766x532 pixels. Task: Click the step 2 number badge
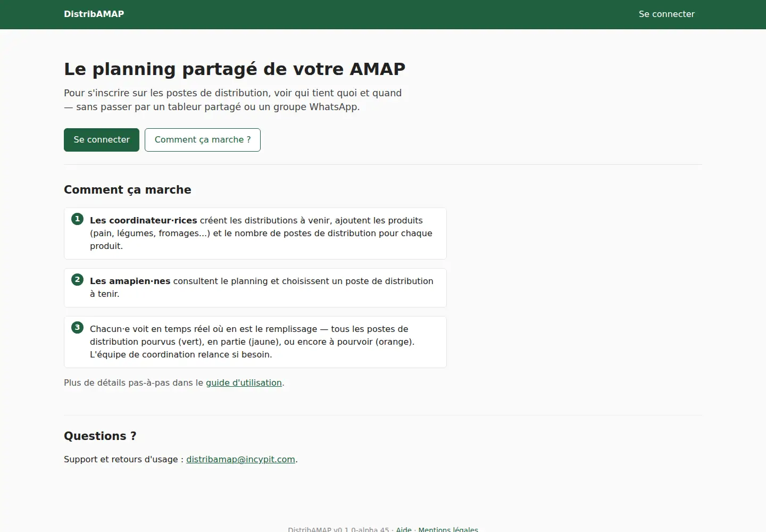pos(77,279)
